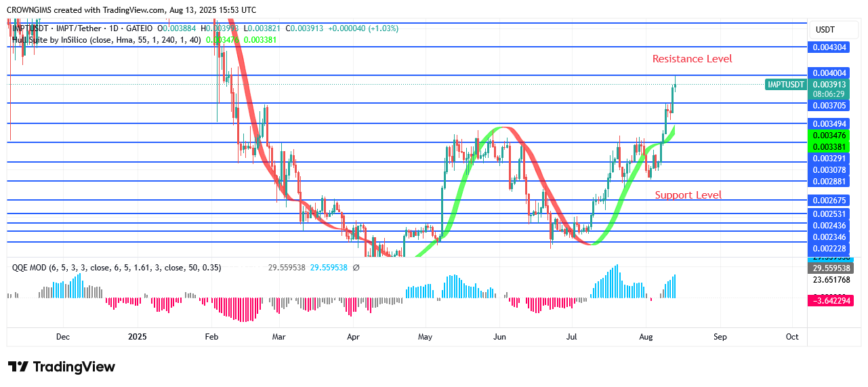Click the Feb label on time axis
The height and width of the screenshot is (387, 868).
211,336
